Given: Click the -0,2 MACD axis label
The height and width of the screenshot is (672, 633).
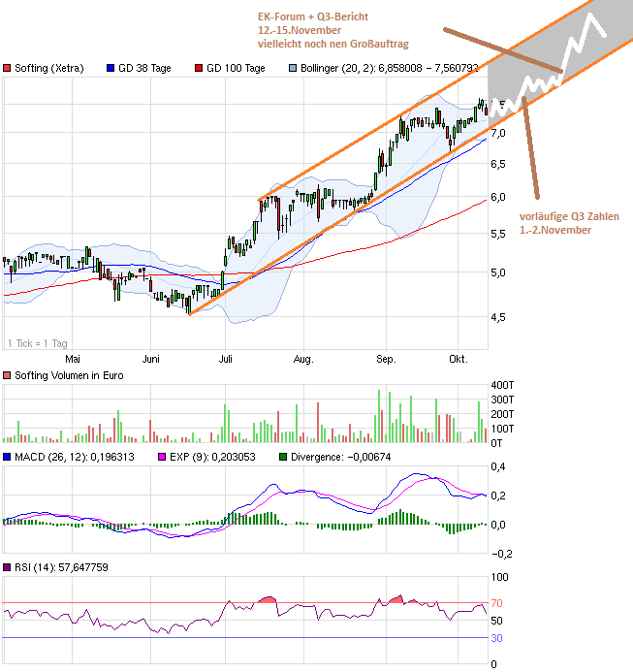Looking at the screenshot, I should 501,554.
